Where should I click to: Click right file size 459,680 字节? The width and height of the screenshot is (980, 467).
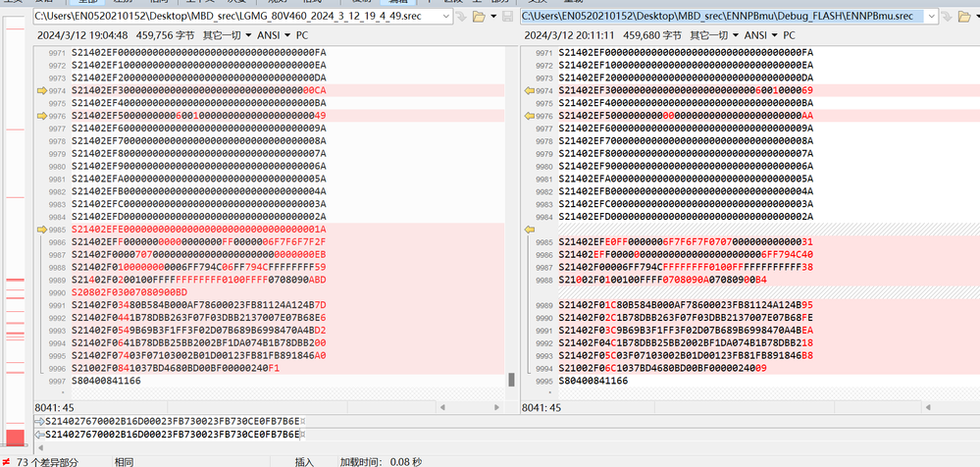tap(652, 35)
